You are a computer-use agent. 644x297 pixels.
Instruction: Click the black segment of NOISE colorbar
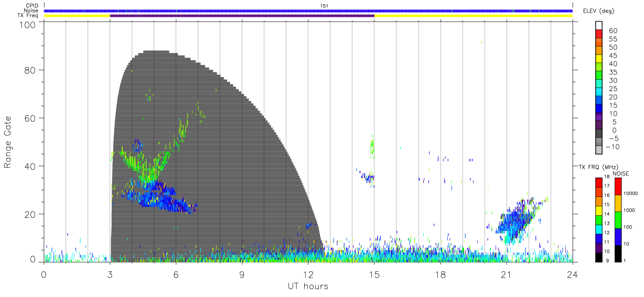(x=618, y=254)
